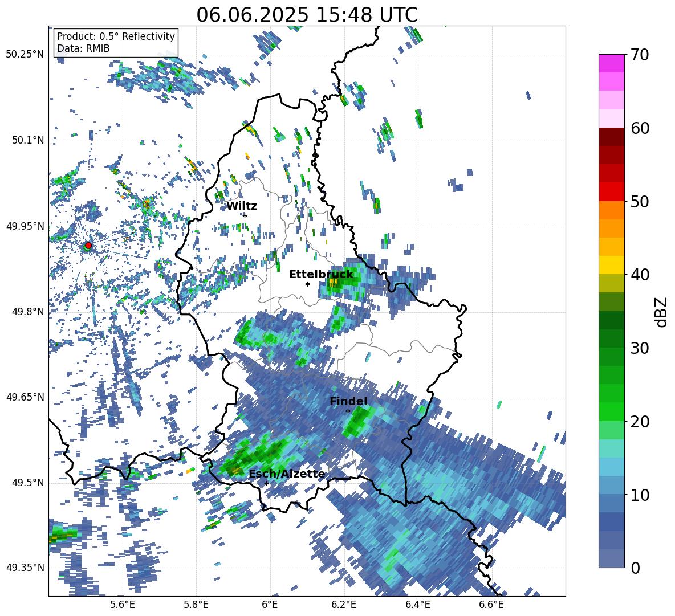The height and width of the screenshot is (616, 675).
Task: Click the yellow 40 dBZ colorbar segment
Action: click(611, 265)
